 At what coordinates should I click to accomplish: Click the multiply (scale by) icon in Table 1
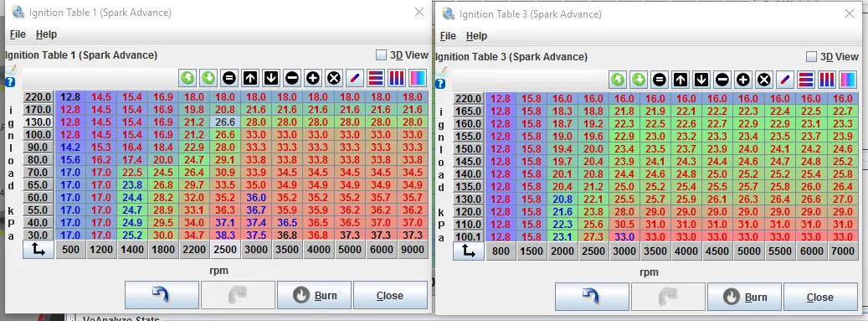point(333,78)
